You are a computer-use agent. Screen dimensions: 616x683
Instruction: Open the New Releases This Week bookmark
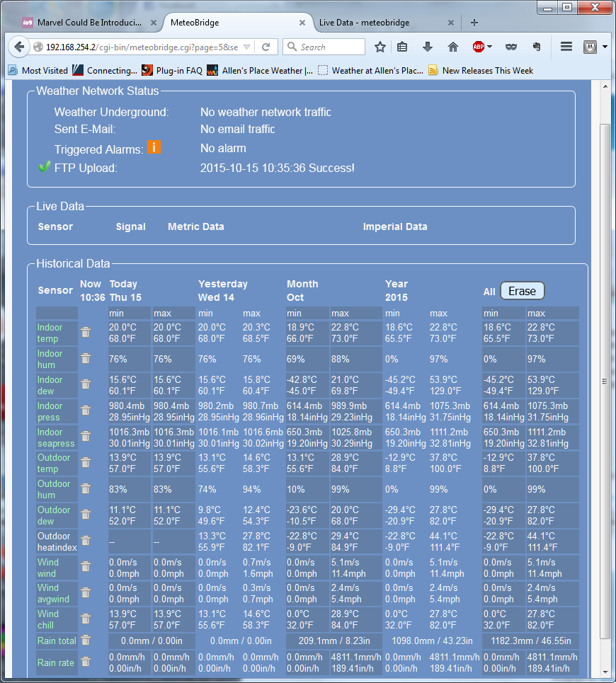pyautogui.click(x=487, y=70)
